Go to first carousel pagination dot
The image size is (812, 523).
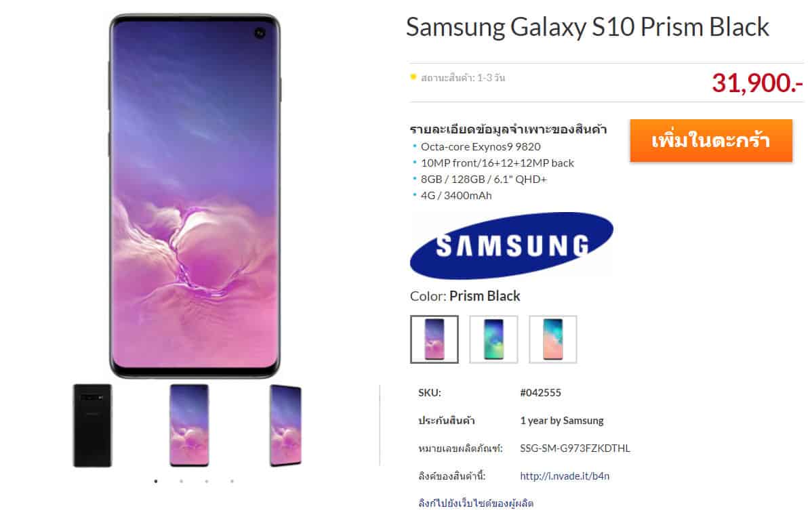[156, 481]
